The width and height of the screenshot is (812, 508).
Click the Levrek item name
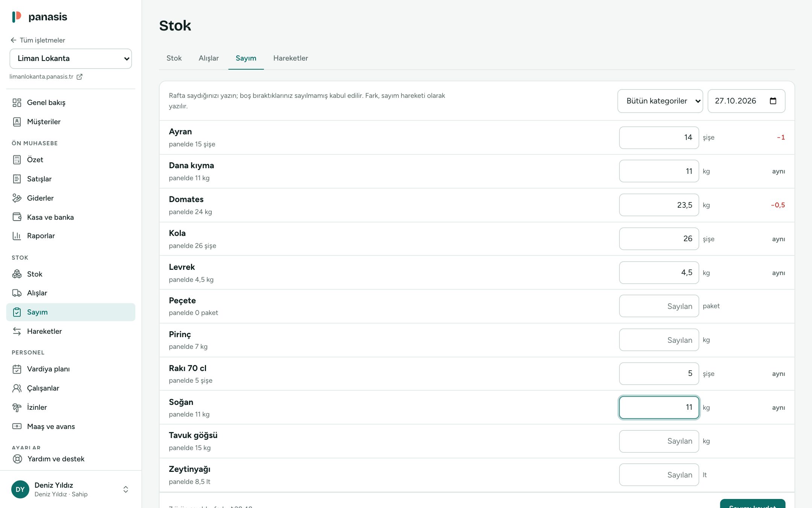pyautogui.click(x=182, y=267)
